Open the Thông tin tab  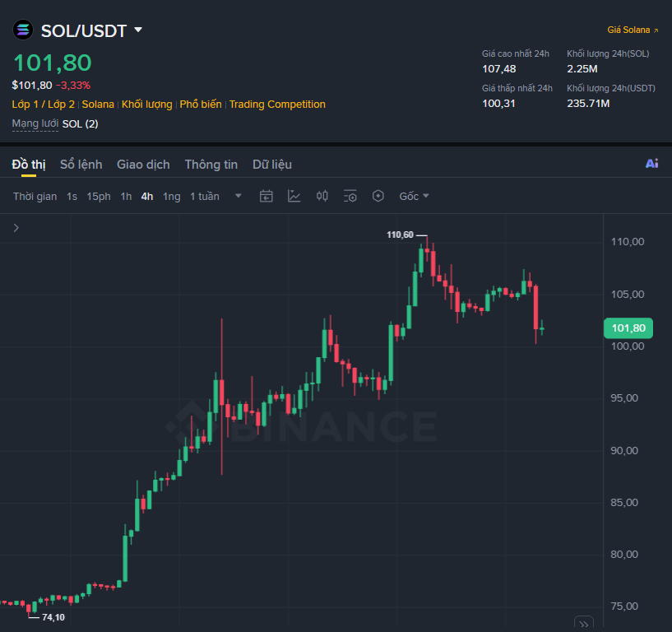211,165
